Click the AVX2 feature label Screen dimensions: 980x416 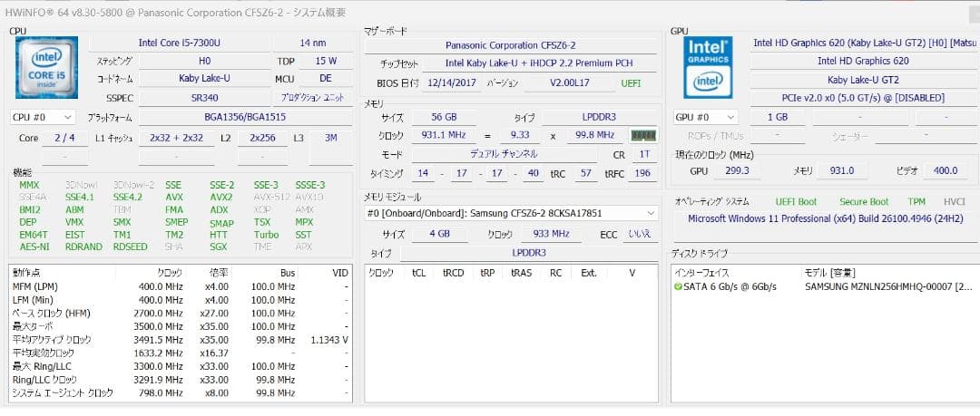pos(221,198)
